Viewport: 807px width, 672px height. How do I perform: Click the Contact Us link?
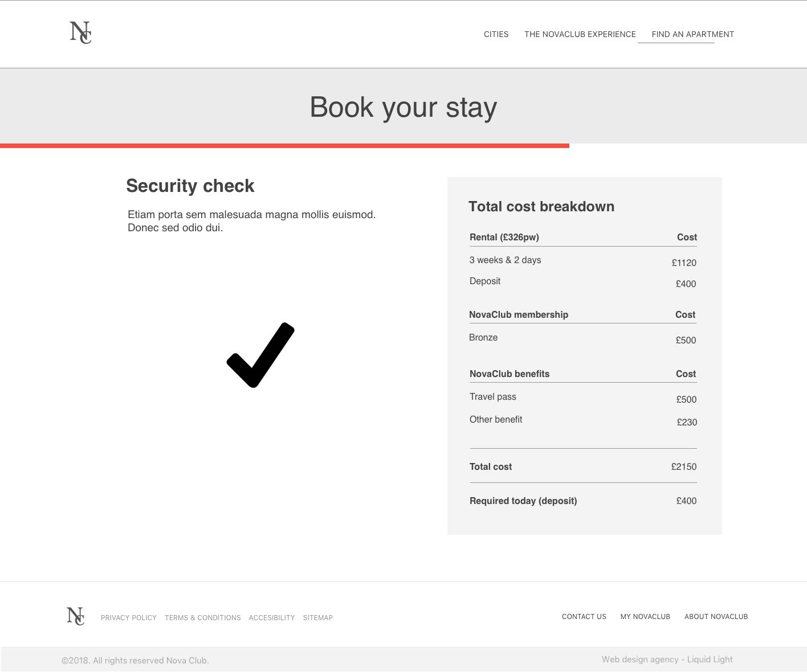[584, 617]
